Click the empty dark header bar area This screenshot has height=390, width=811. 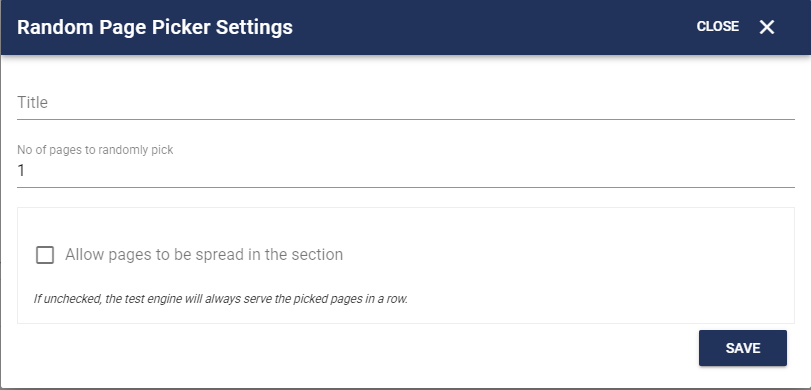(491, 27)
